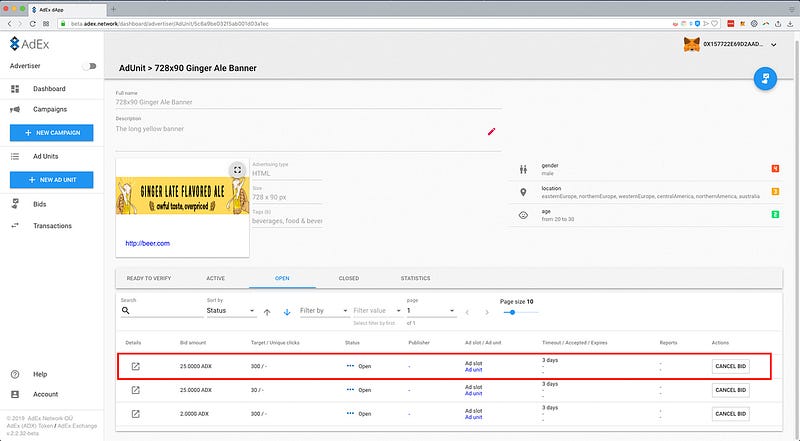
Task: Click the Tags field showing beverages, food
Action: click(x=287, y=221)
